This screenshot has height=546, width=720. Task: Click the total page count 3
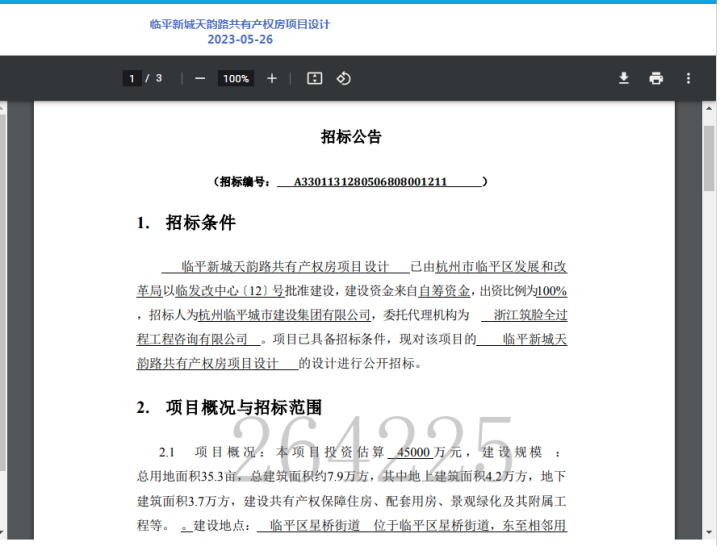pyautogui.click(x=159, y=79)
